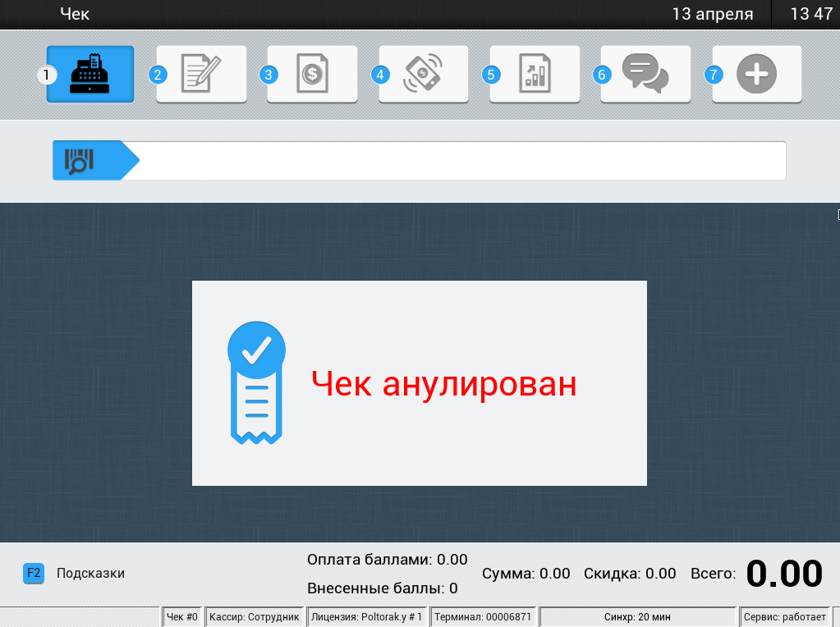Open the chat messages section numbered 6

(x=645, y=74)
